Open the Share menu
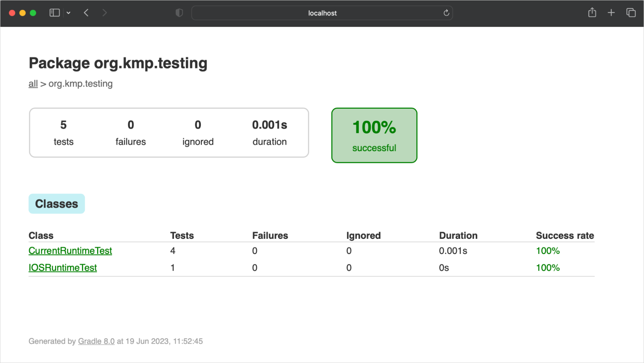The width and height of the screenshot is (644, 363). click(x=592, y=12)
